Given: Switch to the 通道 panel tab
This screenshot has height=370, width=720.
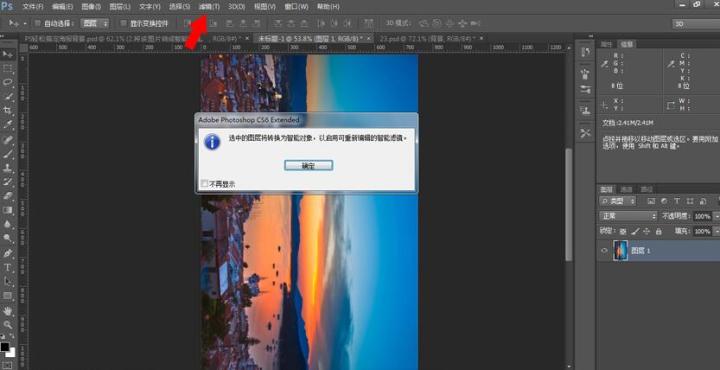Looking at the screenshot, I should click(626, 189).
